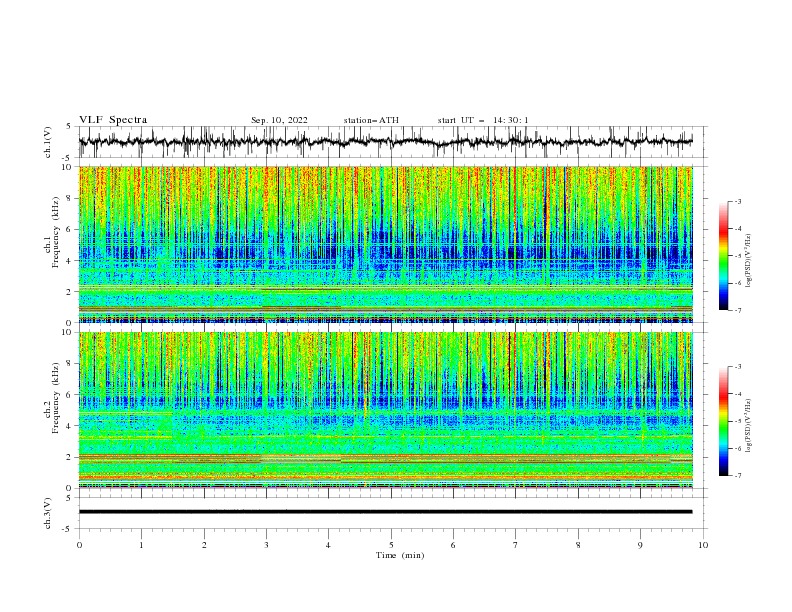Click the ch.1 spectrogram color bar
The image size is (792, 612).
[724, 256]
